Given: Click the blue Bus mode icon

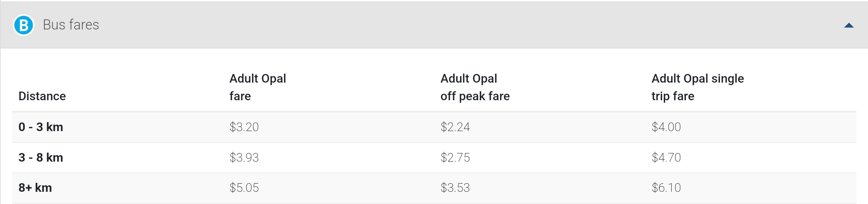Looking at the screenshot, I should [x=24, y=25].
